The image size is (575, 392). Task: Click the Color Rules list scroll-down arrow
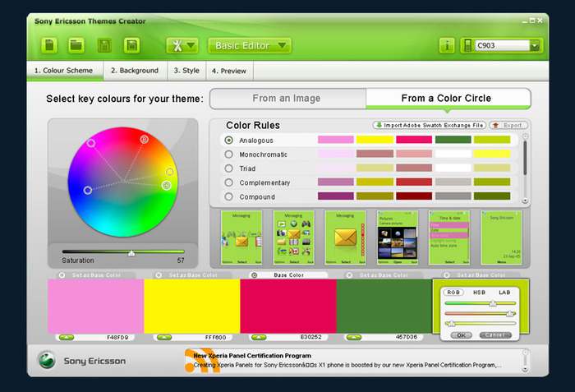point(525,201)
